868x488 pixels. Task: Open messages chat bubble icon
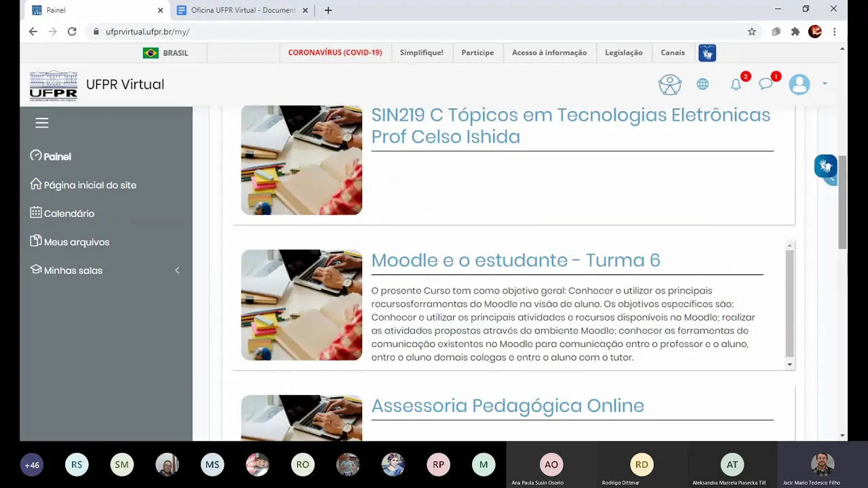pos(766,84)
